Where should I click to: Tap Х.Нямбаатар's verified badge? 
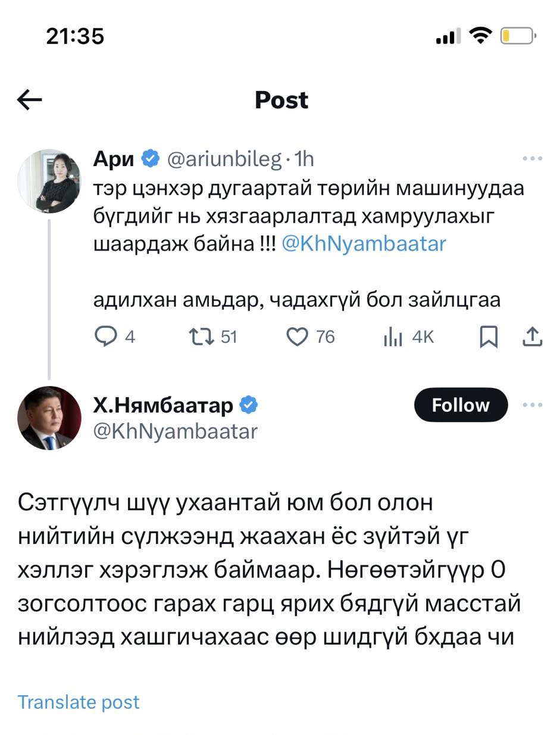[248, 406]
